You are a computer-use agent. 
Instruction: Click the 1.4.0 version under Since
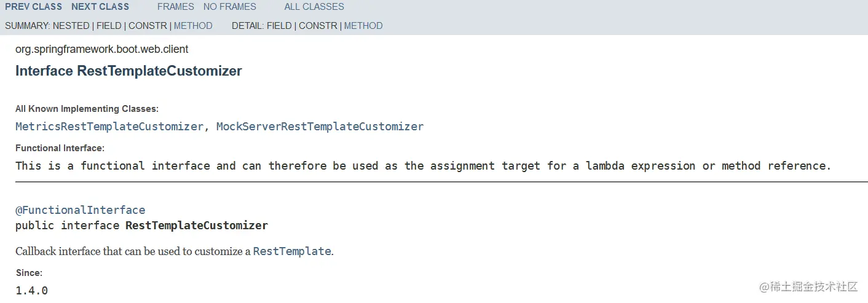(32, 291)
